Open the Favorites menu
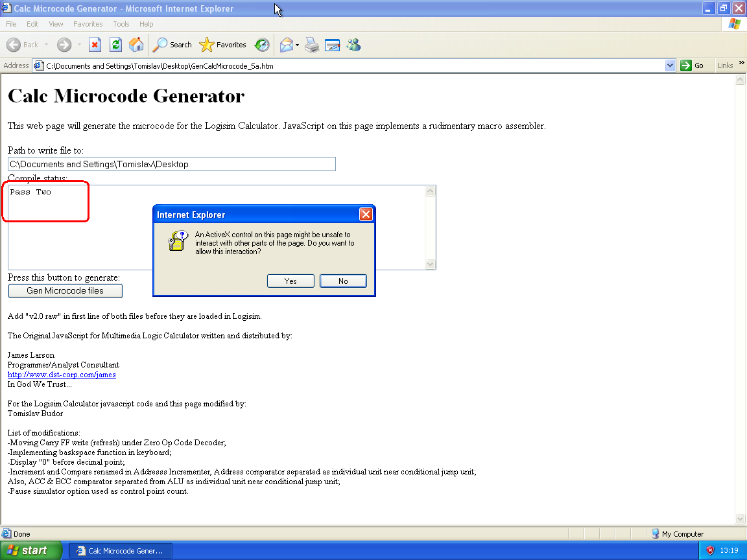 click(88, 24)
